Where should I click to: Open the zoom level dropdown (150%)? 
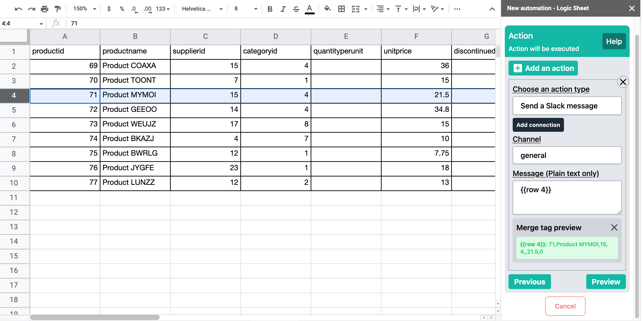85,9
